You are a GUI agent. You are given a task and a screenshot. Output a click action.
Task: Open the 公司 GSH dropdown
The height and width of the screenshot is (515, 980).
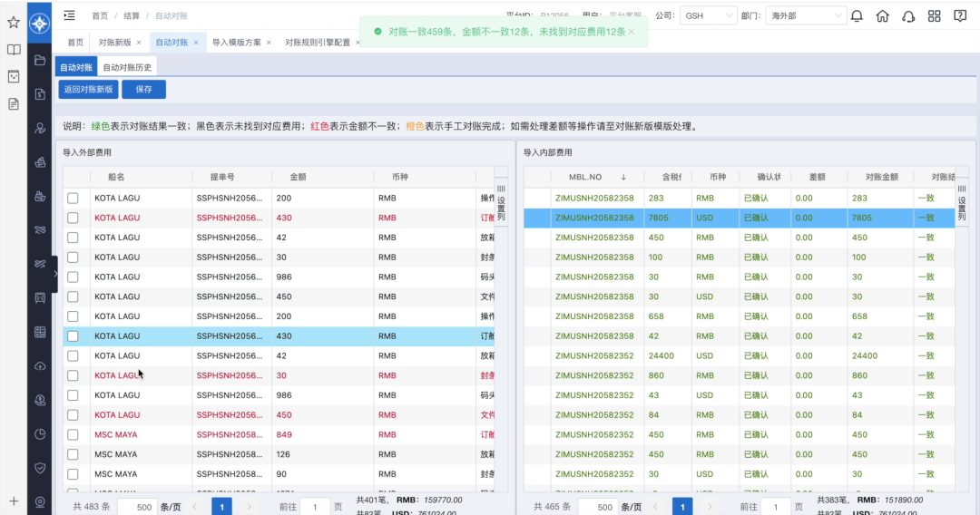[710, 16]
